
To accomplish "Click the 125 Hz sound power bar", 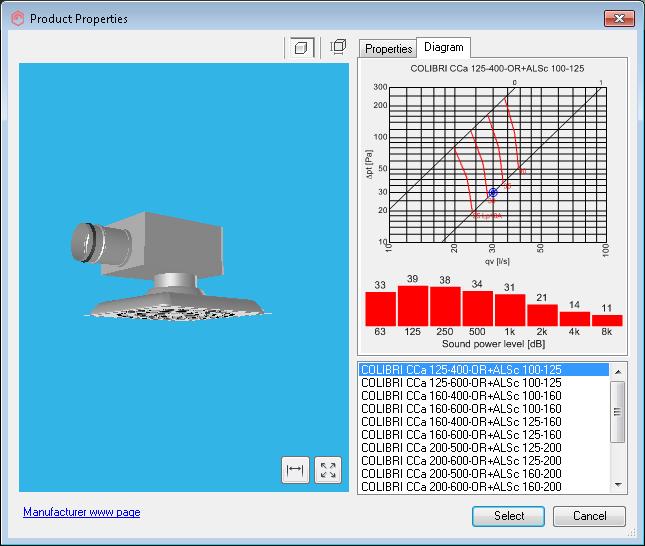I will click(x=413, y=306).
